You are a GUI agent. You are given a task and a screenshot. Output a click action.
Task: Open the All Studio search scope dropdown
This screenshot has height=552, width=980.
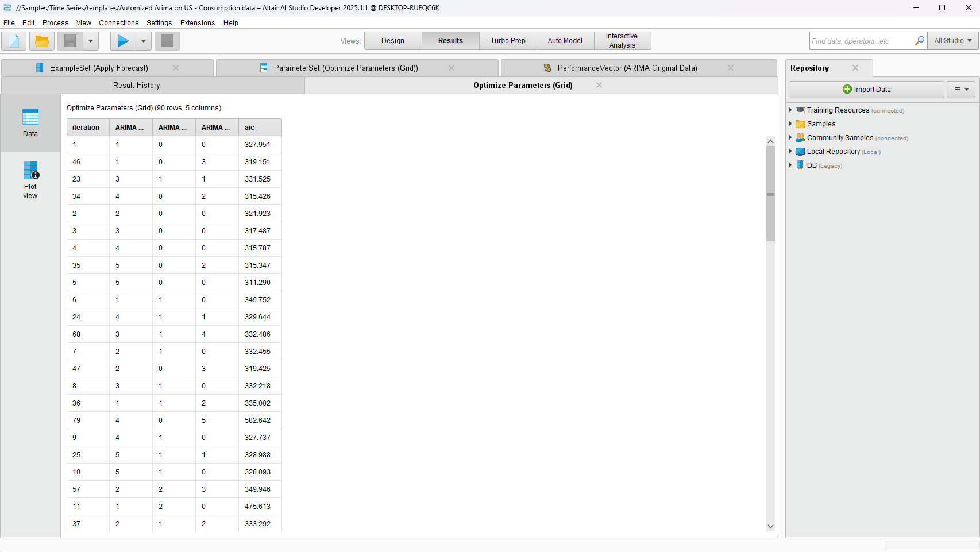(953, 41)
